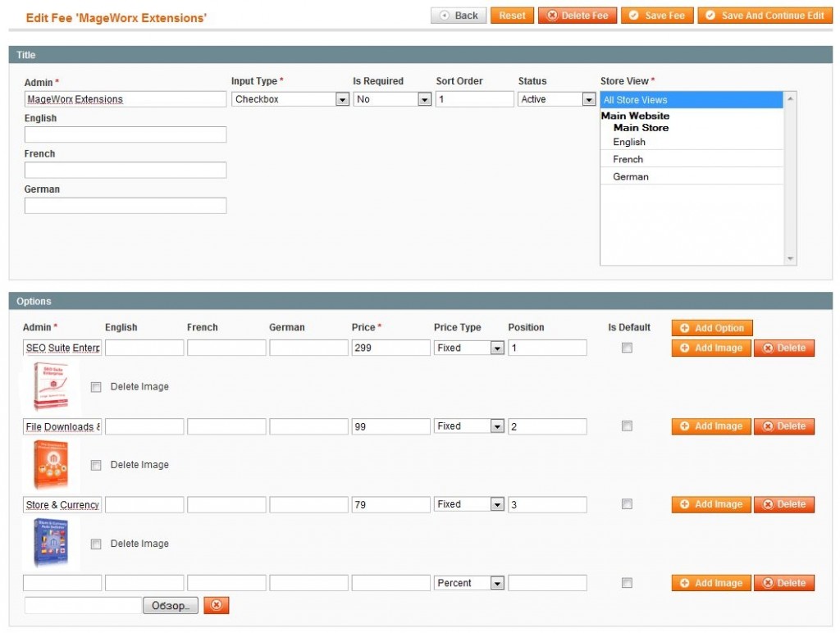Select All Store Views in list
Image resolution: width=840 pixels, height=633 pixels.
click(x=692, y=100)
